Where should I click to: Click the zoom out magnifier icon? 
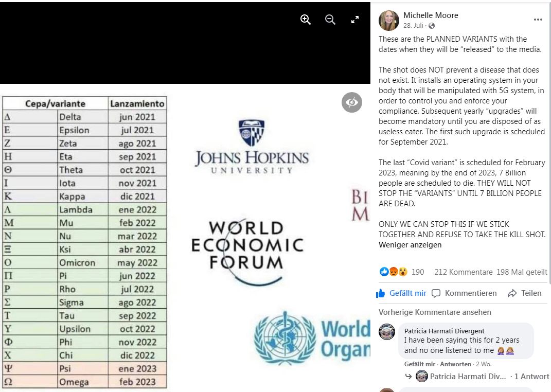(x=330, y=20)
